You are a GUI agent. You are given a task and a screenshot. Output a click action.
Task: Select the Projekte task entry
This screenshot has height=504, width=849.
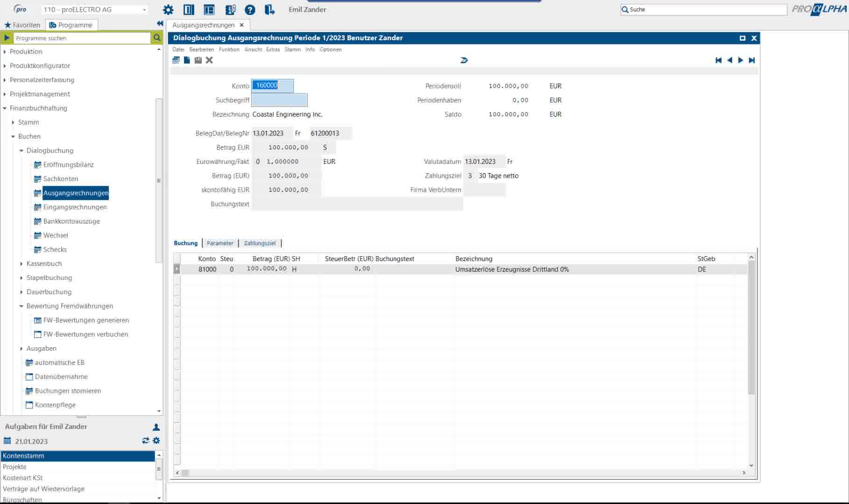point(78,467)
